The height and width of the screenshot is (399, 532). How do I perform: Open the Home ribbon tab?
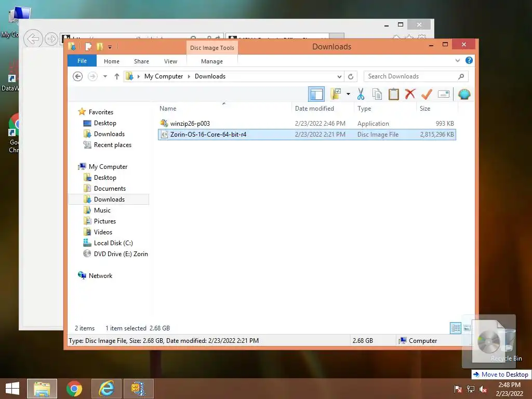(112, 61)
